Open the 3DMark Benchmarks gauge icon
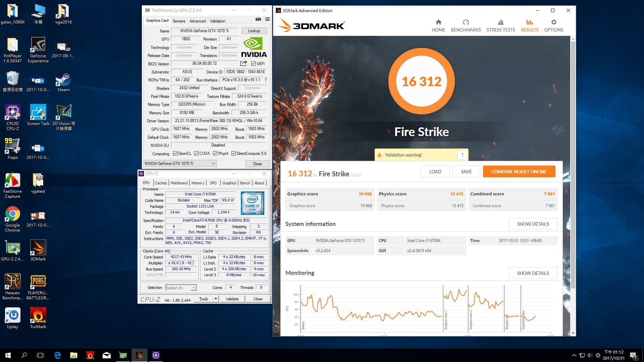644x362 pixels. click(466, 22)
